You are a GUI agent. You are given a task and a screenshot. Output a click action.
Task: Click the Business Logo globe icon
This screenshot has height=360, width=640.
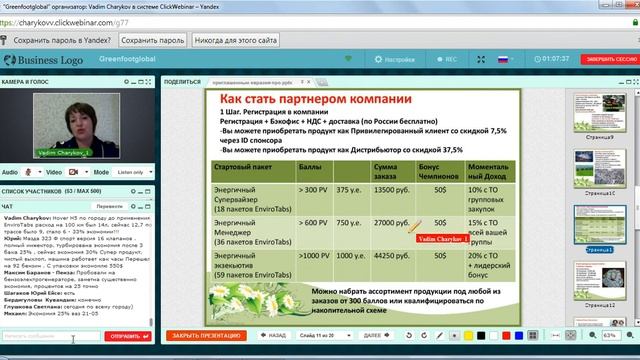point(9,60)
